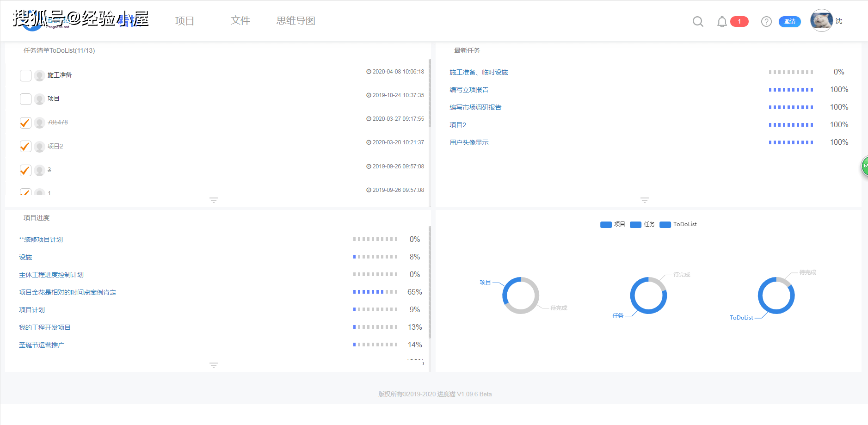Uncheck the 785478 todo checkbox
This screenshot has width=868, height=425.
[x=26, y=123]
